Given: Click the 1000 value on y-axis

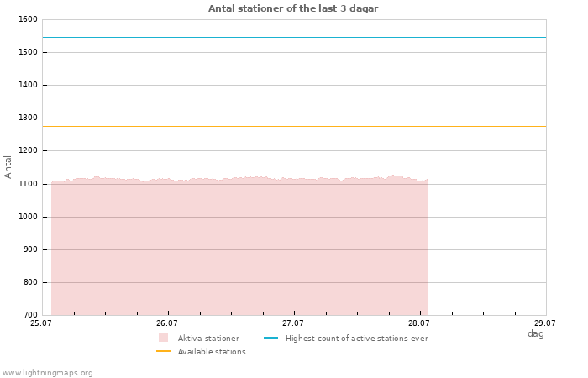Looking at the screenshot, I should (28, 217).
